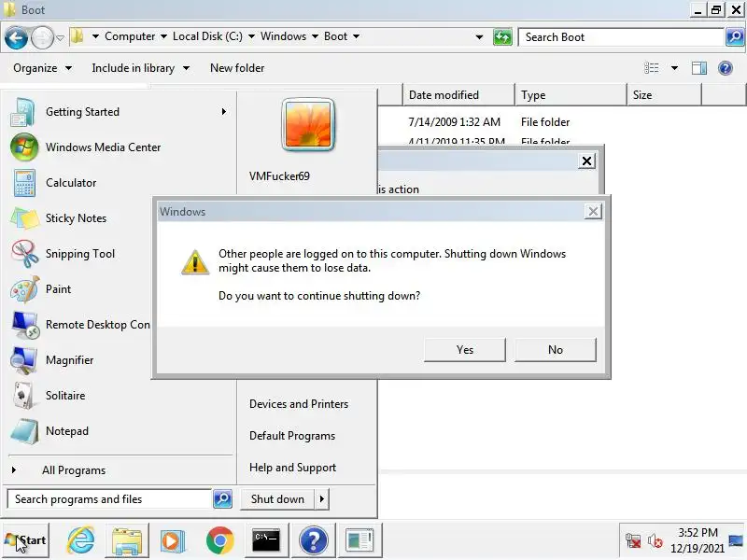
Task: Toggle the preview pane
Action: (698, 68)
